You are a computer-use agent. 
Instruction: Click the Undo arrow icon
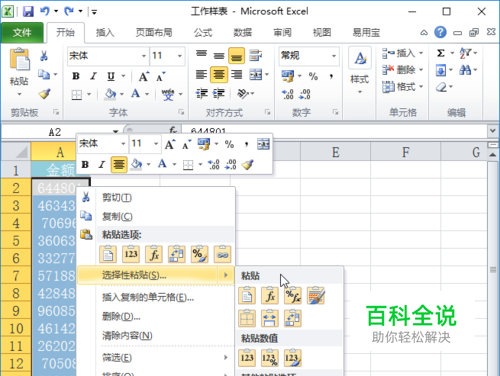pos(45,12)
